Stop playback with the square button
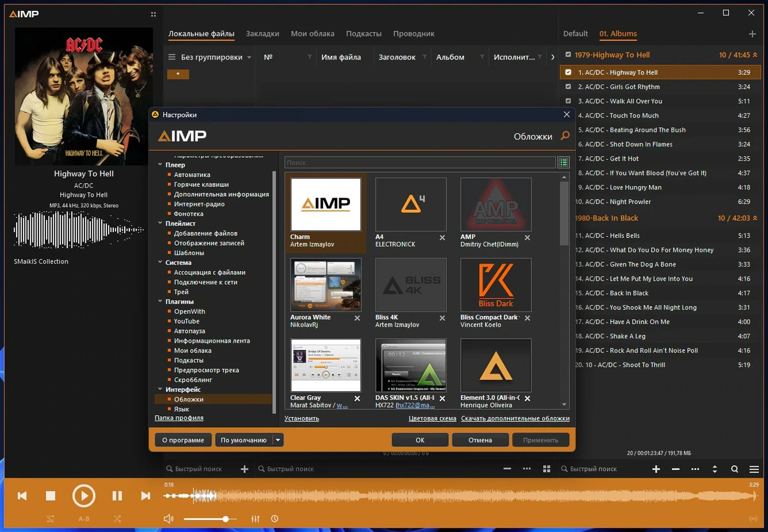The image size is (768, 532). pos(51,496)
